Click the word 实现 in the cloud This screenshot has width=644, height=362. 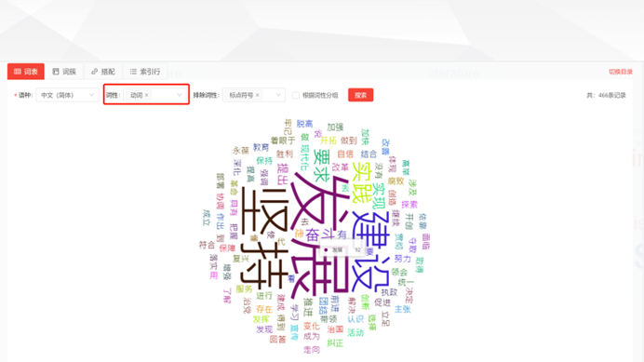[x=379, y=196]
